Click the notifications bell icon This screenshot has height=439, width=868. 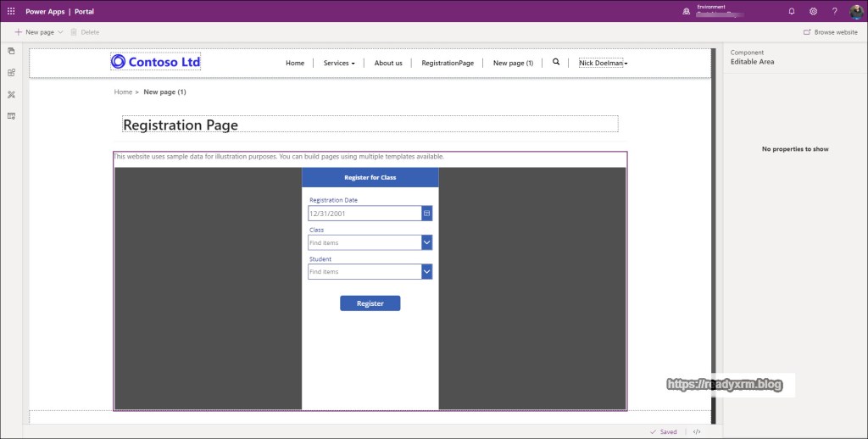tap(792, 11)
